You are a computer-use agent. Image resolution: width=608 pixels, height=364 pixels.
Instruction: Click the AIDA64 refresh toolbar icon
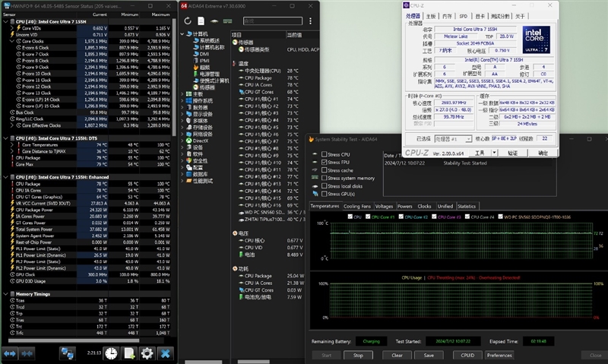(x=188, y=21)
